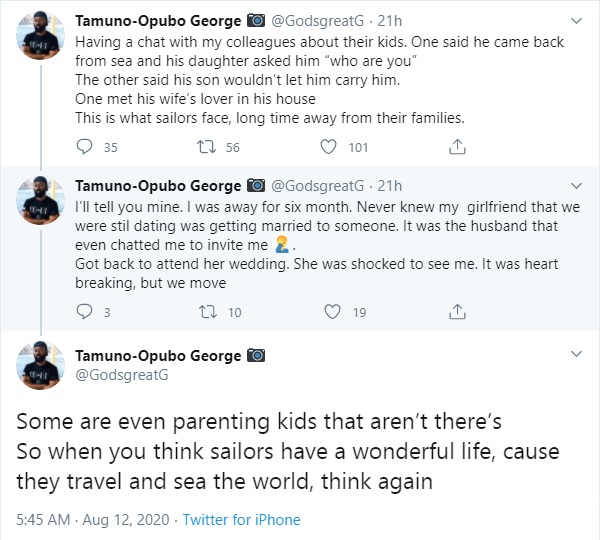Viewport: 600px width, 540px height.
Task: Open dropdown caret on the third tweet
Action: point(575,355)
